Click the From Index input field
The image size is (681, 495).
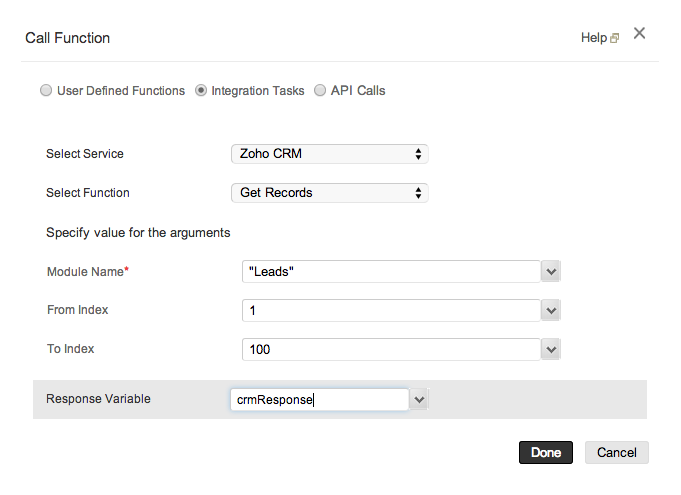tap(390, 311)
